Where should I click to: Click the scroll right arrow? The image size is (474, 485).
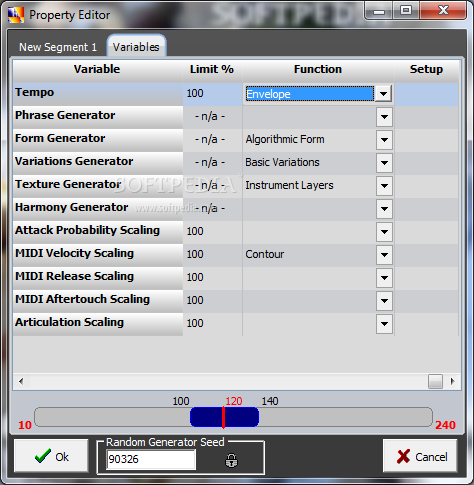click(452, 381)
